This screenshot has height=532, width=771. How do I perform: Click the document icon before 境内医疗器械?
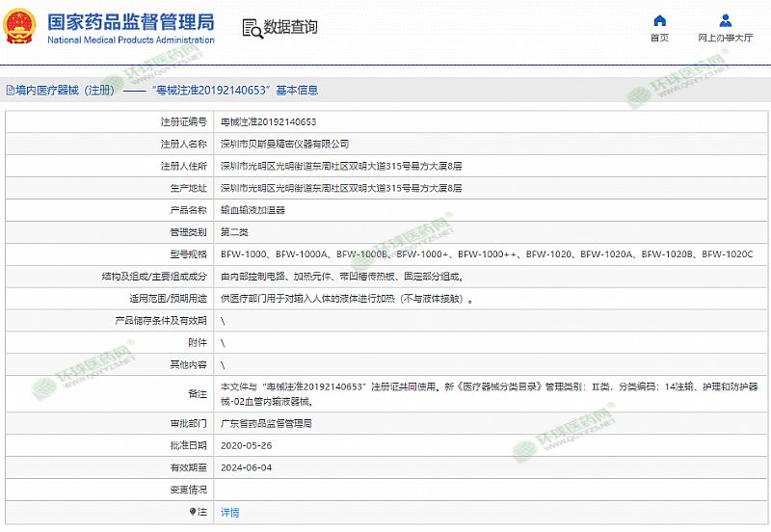point(9,91)
